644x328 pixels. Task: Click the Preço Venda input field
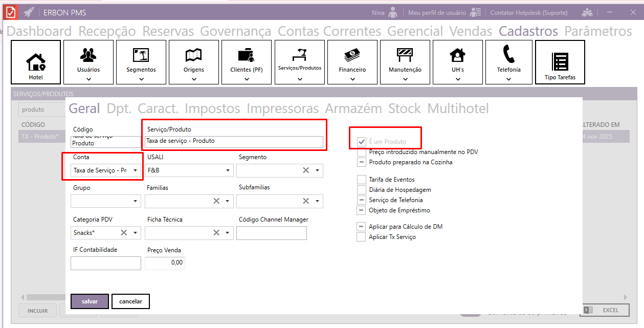click(x=165, y=263)
